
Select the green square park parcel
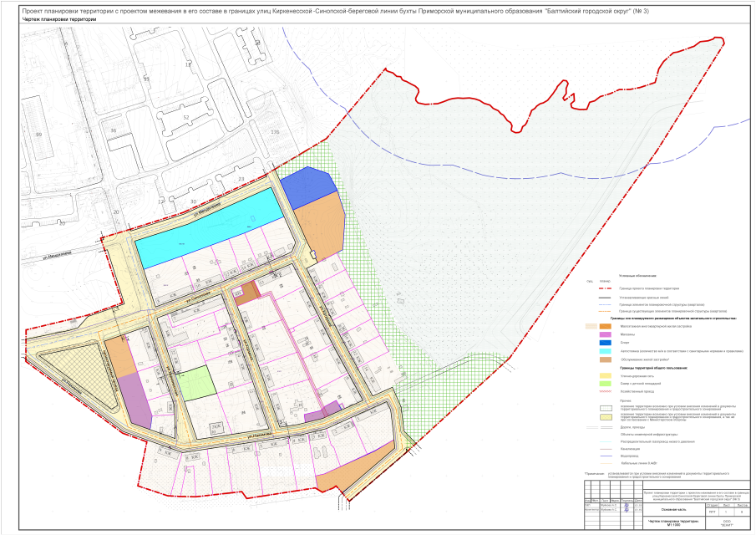pyautogui.click(x=198, y=384)
